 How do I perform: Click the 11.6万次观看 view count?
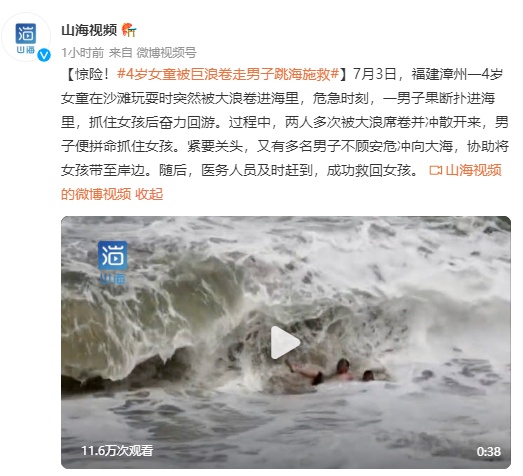pos(117,451)
